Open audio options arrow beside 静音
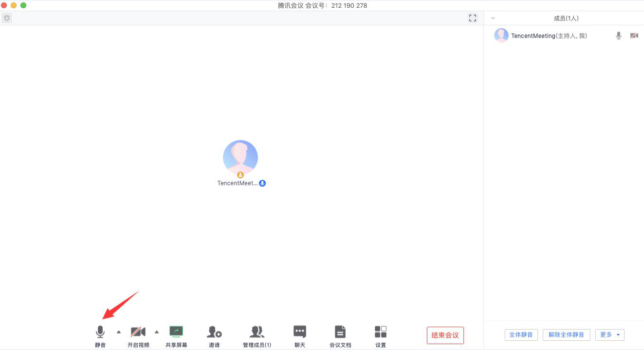Screen dimensions: 644x350 click(119, 332)
